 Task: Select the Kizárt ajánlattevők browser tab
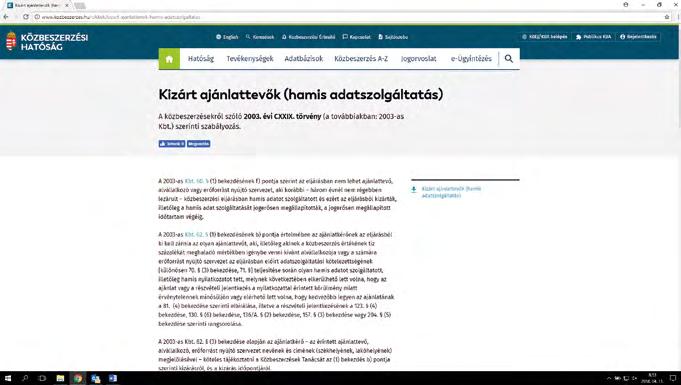[x=37, y=5]
